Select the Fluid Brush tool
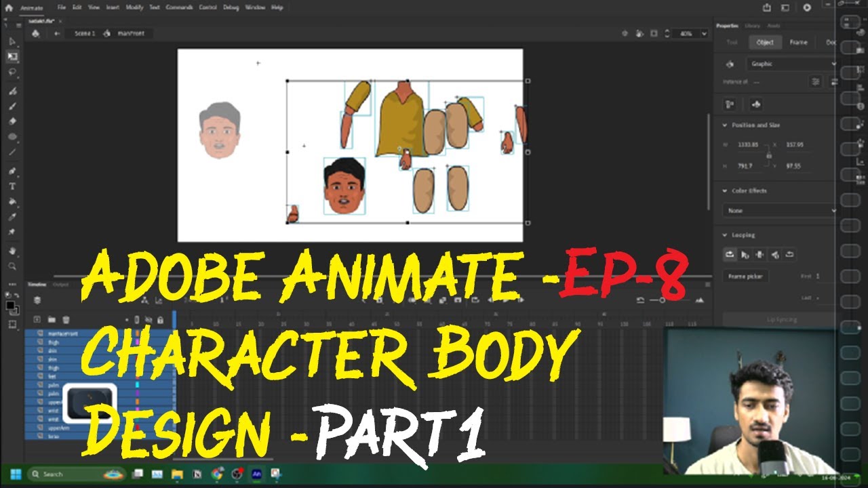This screenshot has height=488, width=868. [x=12, y=90]
